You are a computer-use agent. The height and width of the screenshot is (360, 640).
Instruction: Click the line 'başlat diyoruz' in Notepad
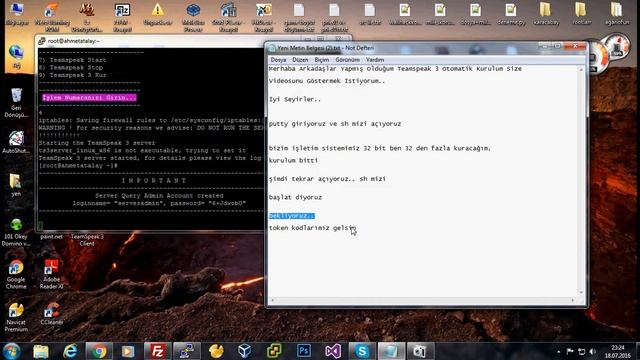click(x=295, y=197)
